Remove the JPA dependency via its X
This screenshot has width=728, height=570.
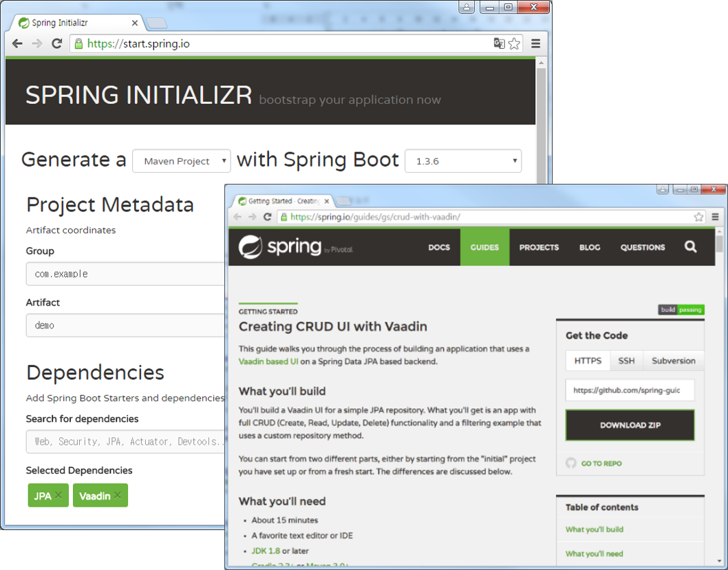(x=58, y=495)
